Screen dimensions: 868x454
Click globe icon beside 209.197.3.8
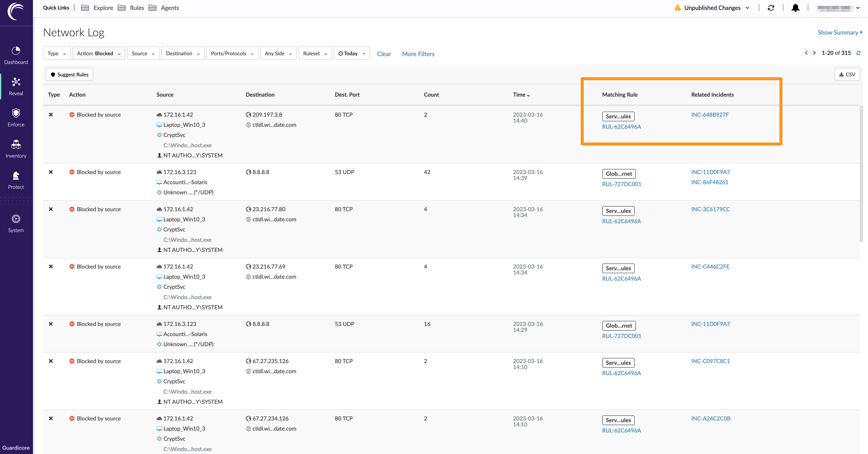pos(248,115)
